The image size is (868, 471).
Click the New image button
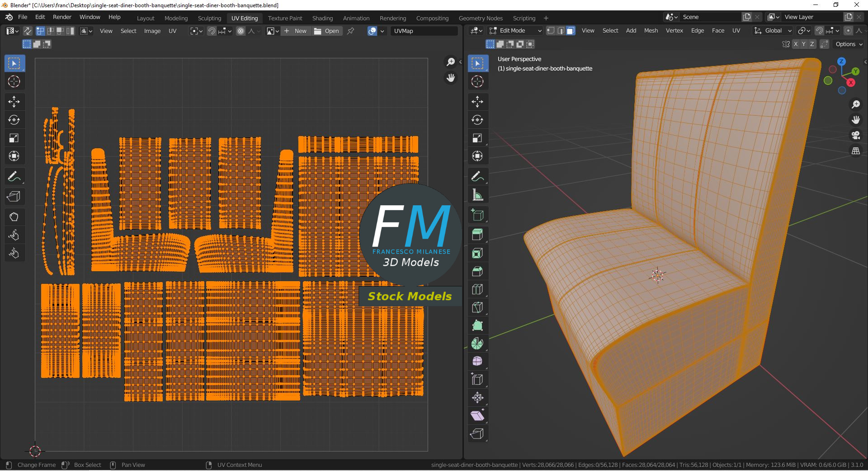pos(296,31)
